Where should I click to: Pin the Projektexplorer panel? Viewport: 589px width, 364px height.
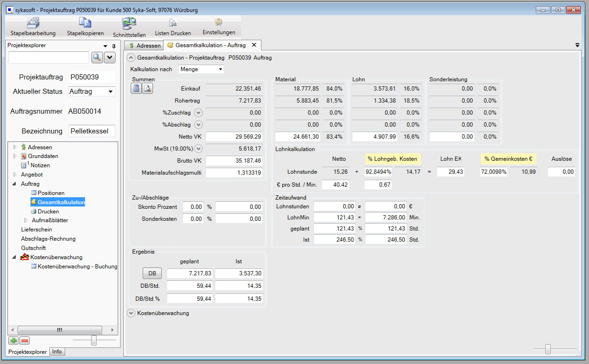pyautogui.click(x=114, y=46)
